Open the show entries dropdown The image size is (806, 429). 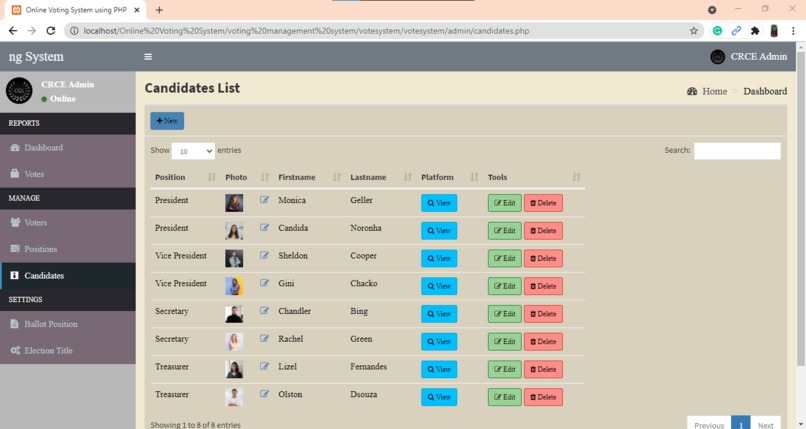click(x=193, y=151)
